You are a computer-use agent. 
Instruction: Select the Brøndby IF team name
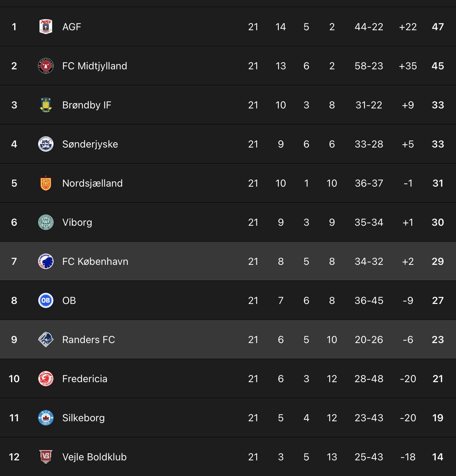tap(87, 105)
